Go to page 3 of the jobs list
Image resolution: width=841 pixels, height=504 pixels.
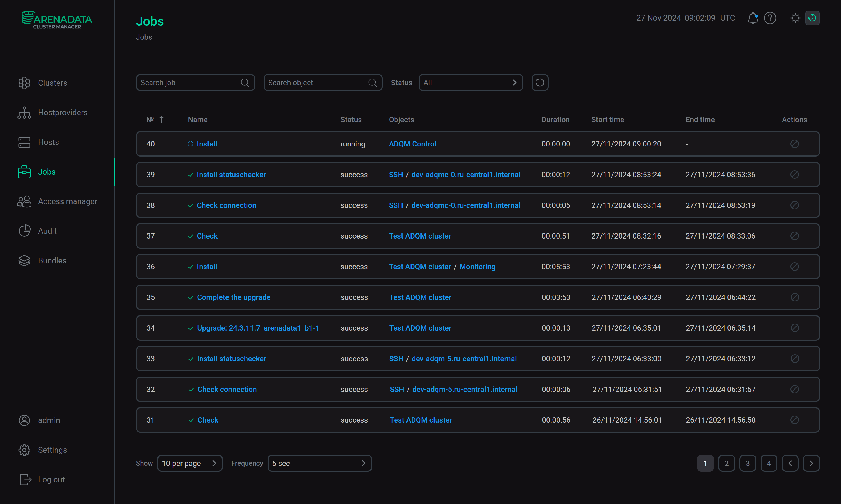(x=748, y=463)
